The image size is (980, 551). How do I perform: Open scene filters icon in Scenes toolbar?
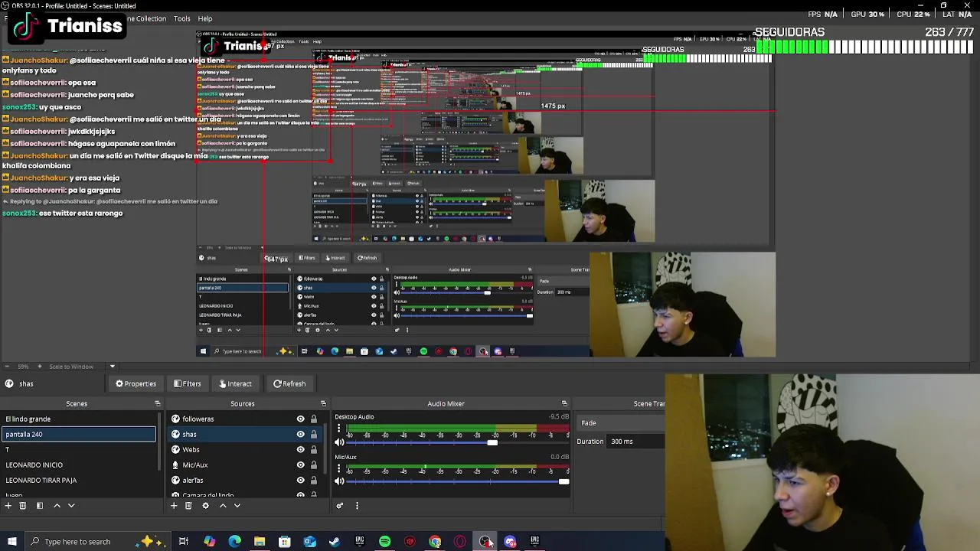point(40,505)
